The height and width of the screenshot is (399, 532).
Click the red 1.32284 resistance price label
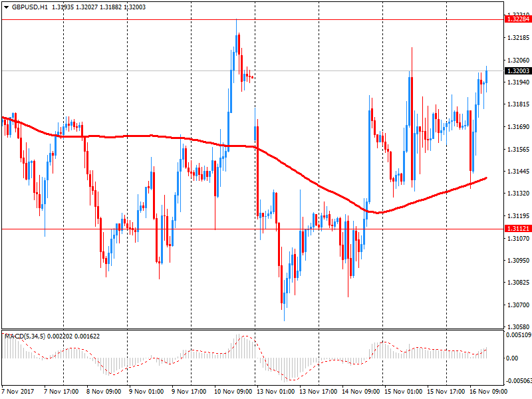(x=518, y=19)
